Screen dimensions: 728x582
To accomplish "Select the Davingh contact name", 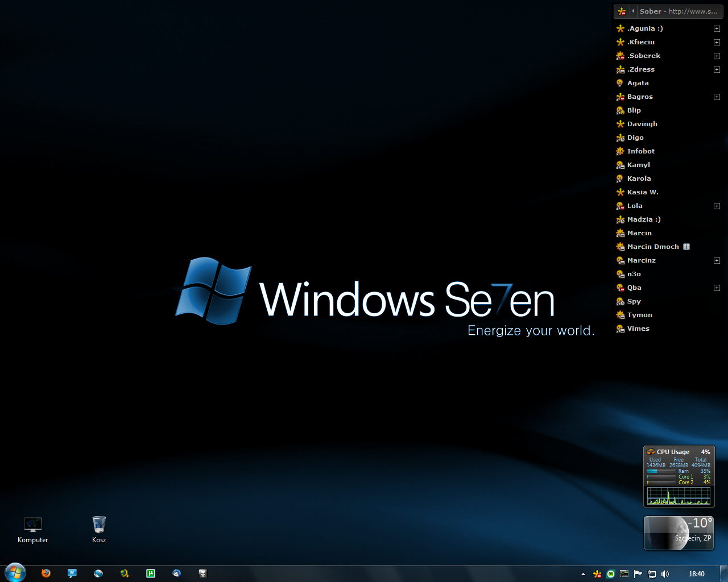I will [x=642, y=124].
